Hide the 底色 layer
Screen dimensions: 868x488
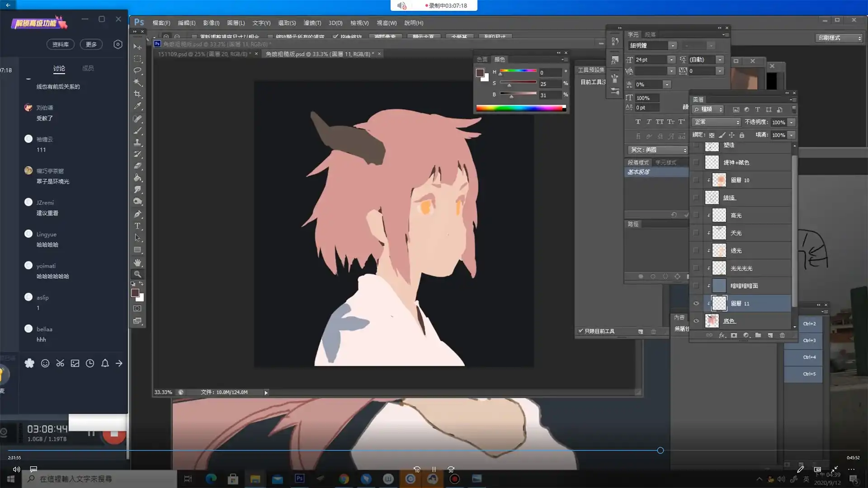(x=696, y=321)
